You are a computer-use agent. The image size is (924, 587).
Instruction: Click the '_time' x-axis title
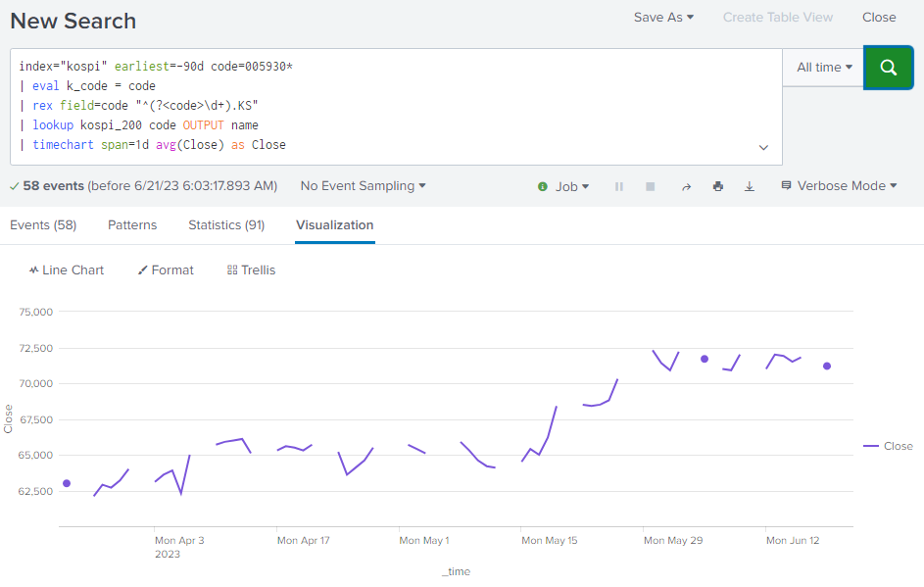tap(456, 571)
